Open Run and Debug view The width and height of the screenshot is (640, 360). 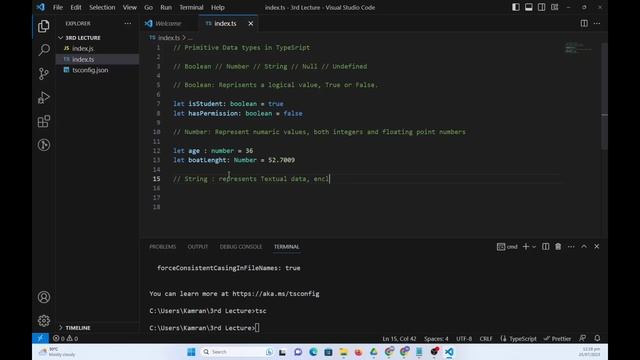(44, 98)
